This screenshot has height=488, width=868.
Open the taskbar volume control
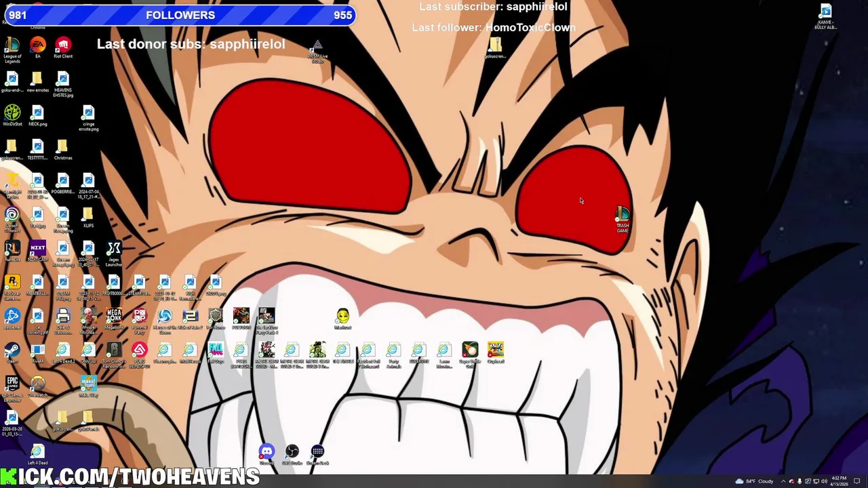tap(824, 481)
